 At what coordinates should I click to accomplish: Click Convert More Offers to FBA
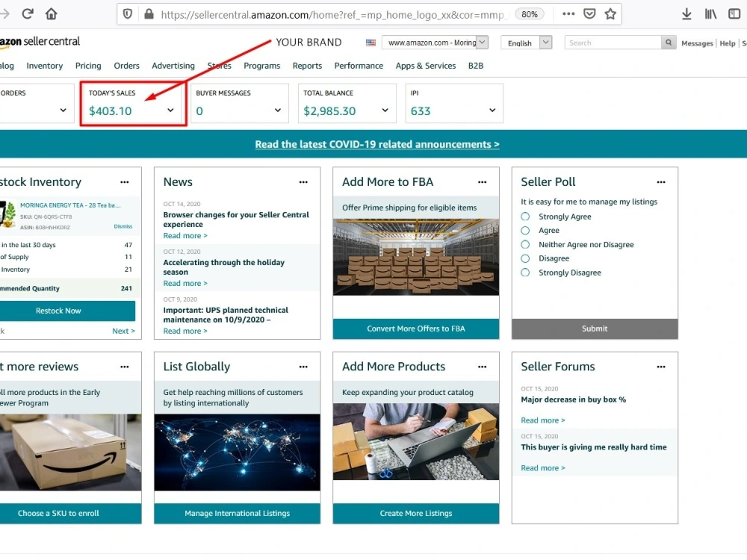[x=416, y=329]
